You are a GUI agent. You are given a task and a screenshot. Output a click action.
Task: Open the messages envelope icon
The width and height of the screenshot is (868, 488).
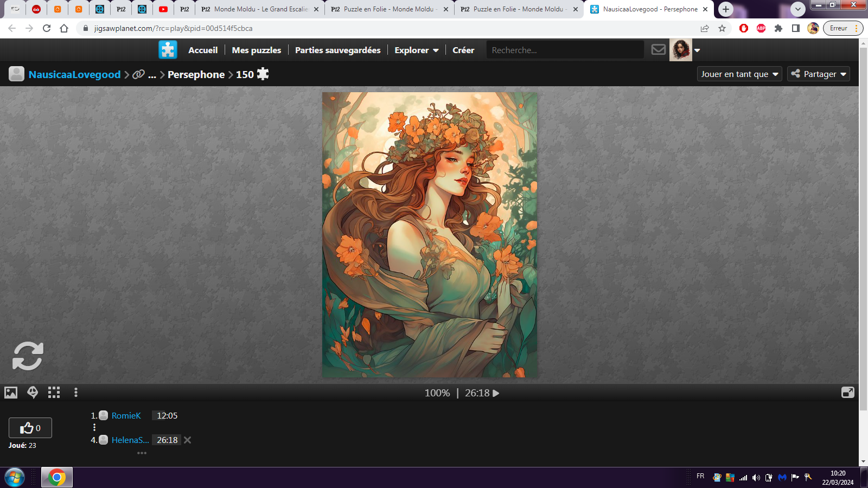(659, 50)
